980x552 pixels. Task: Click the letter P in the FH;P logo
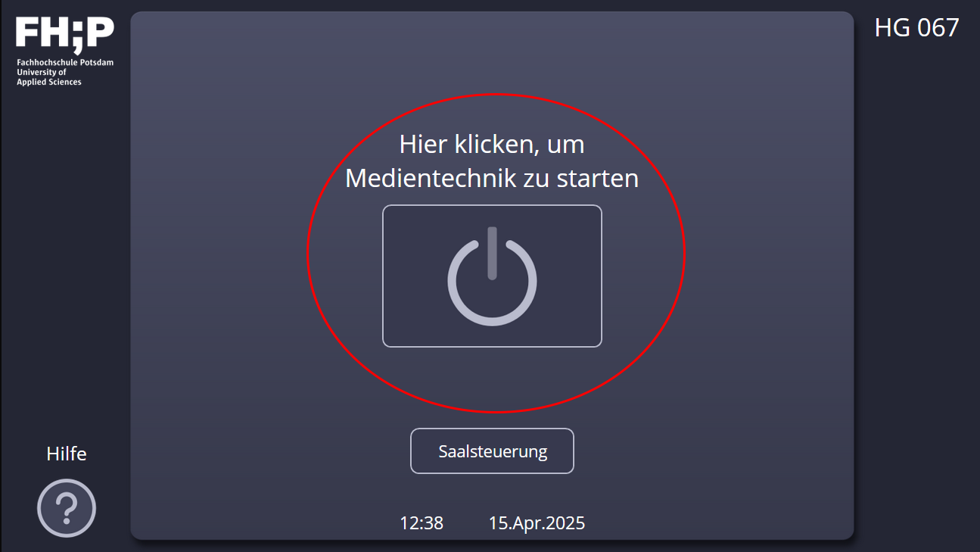[x=99, y=31]
